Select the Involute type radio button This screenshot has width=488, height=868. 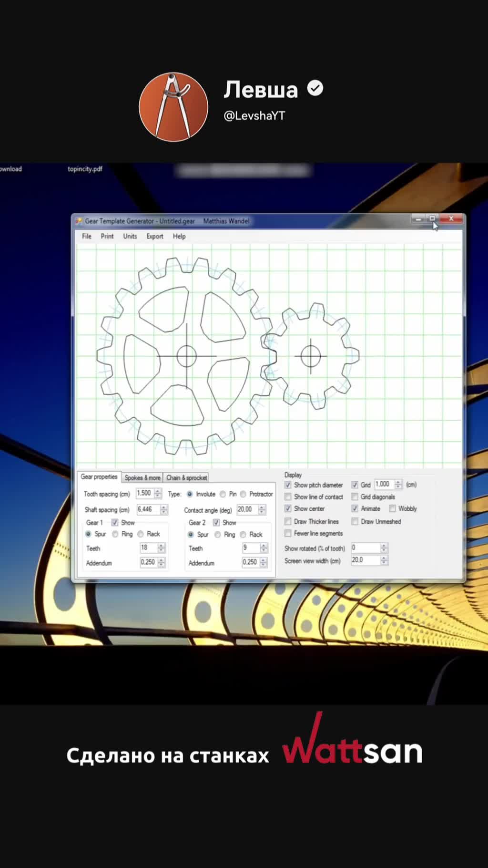coord(190,494)
